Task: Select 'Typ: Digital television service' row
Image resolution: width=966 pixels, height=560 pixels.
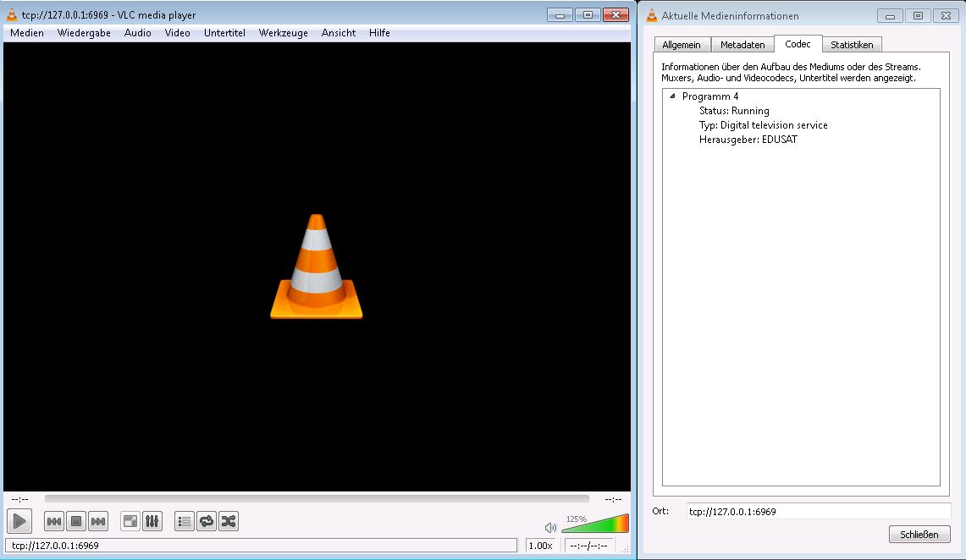Action: [x=764, y=125]
